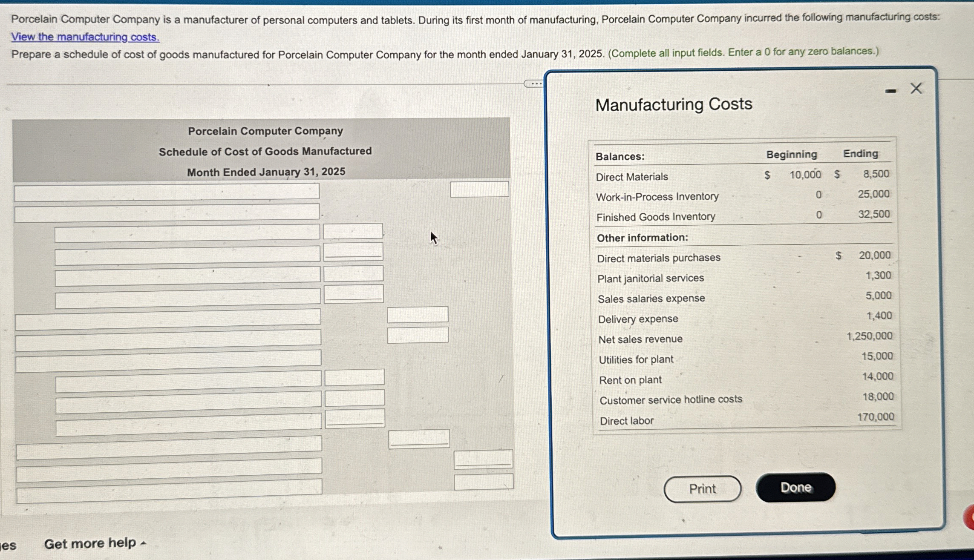Select the first row label input field
Screen dimensions: 974x560
point(167,192)
